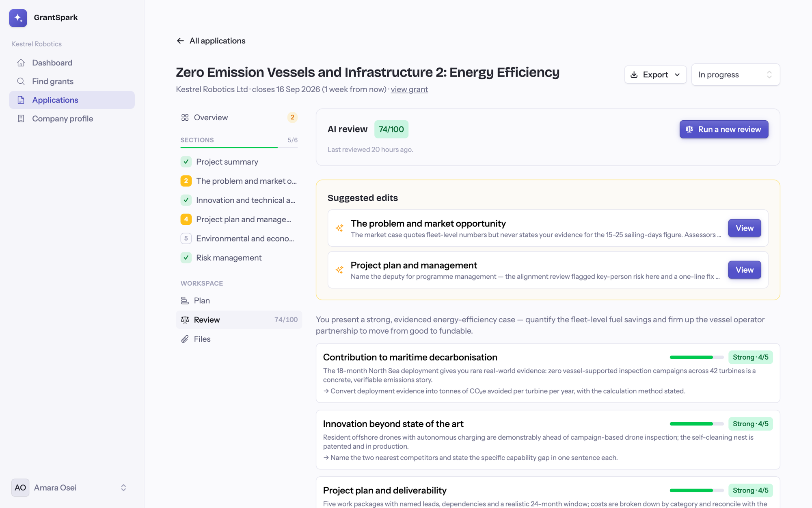Open The problem and market section
Image resolution: width=812 pixels, height=508 pixels.
click(x=239, y=181)
